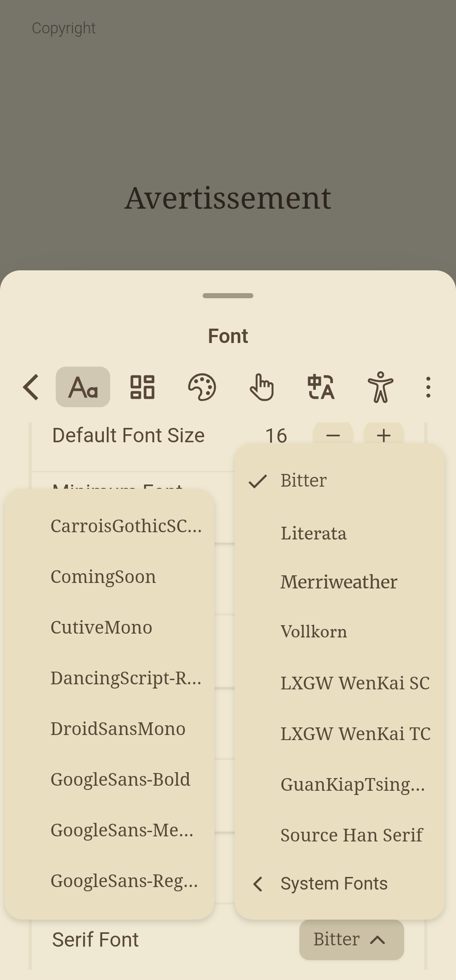Open the Font settings tab icon
The width and height of the screenshot is (456, 980).
pos(83,387)
